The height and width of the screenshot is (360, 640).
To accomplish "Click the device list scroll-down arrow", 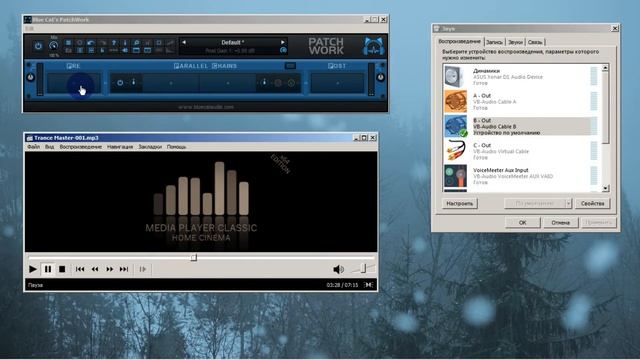I will tap(605, 188).
